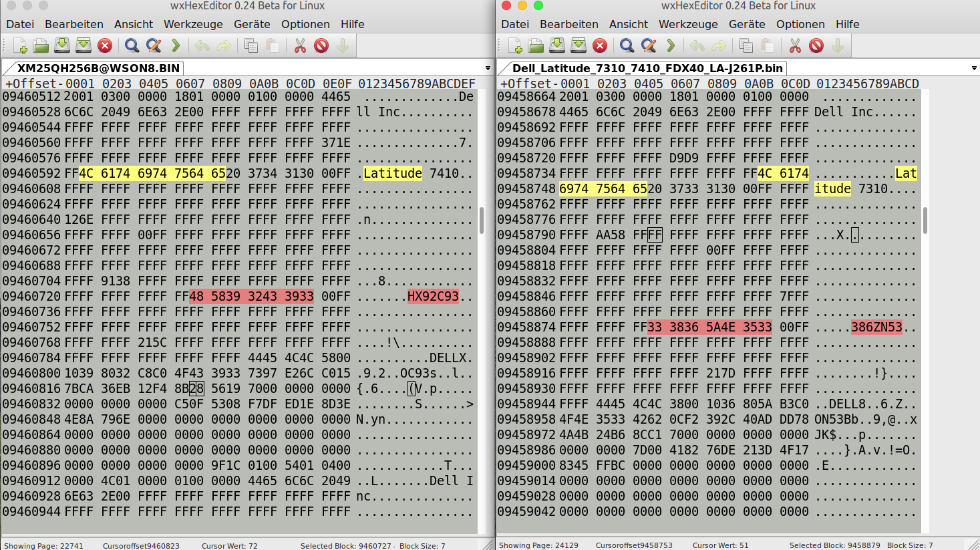Click red Close File icon in right window
The width and height of the screenshot is (980, 550).
[600, 45]
